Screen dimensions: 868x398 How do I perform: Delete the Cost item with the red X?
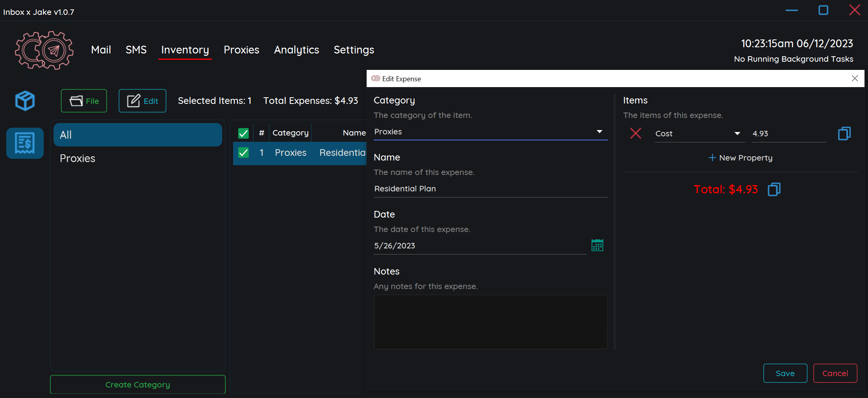635,133
